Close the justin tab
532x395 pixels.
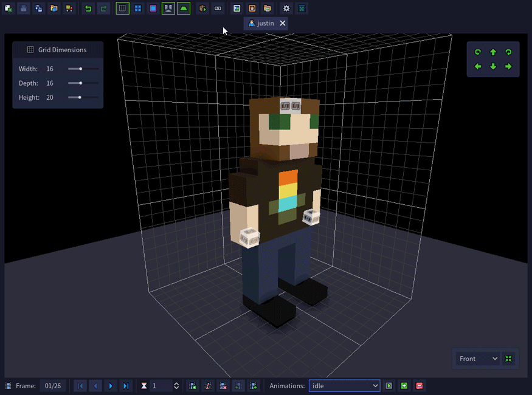click(x=282, y=23)
